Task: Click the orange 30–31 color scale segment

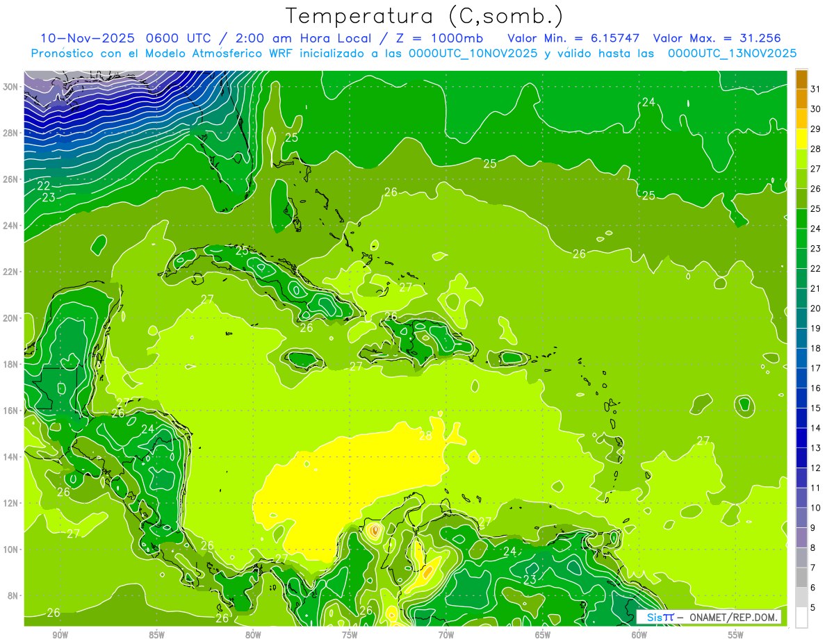Action: pyautogui.click(x=801, y=99)
